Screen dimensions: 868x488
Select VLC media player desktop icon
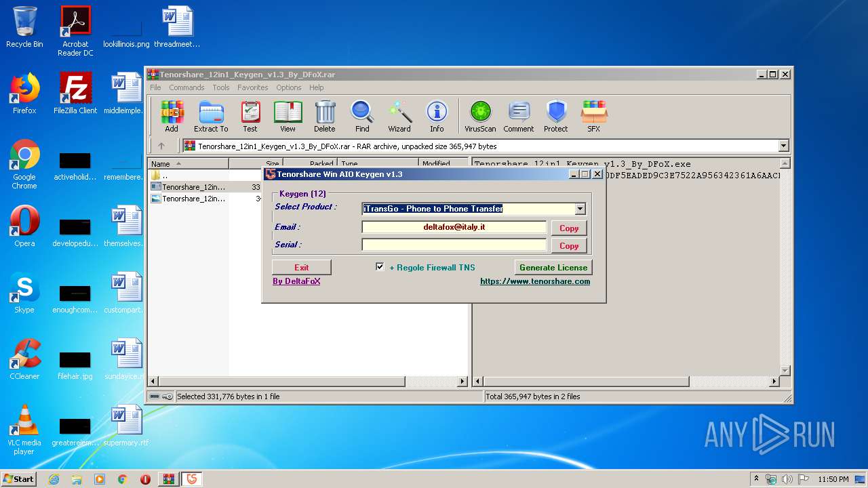24,430
